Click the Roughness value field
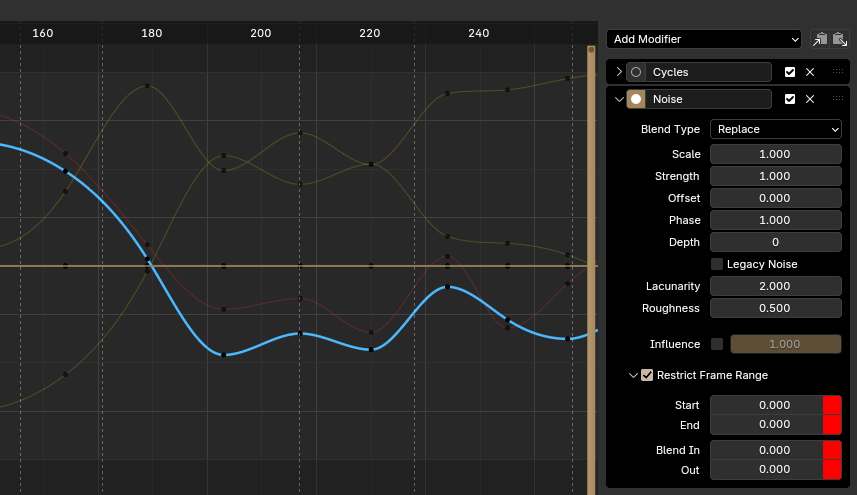 click(x=776, y=308)
